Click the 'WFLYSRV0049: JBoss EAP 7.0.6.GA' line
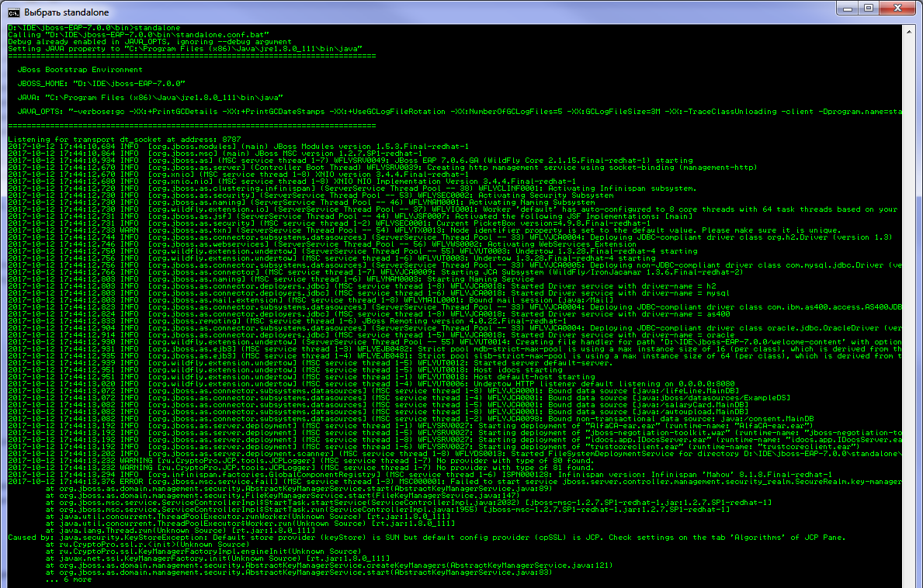The image size is (923, 588). coord(350,161)
